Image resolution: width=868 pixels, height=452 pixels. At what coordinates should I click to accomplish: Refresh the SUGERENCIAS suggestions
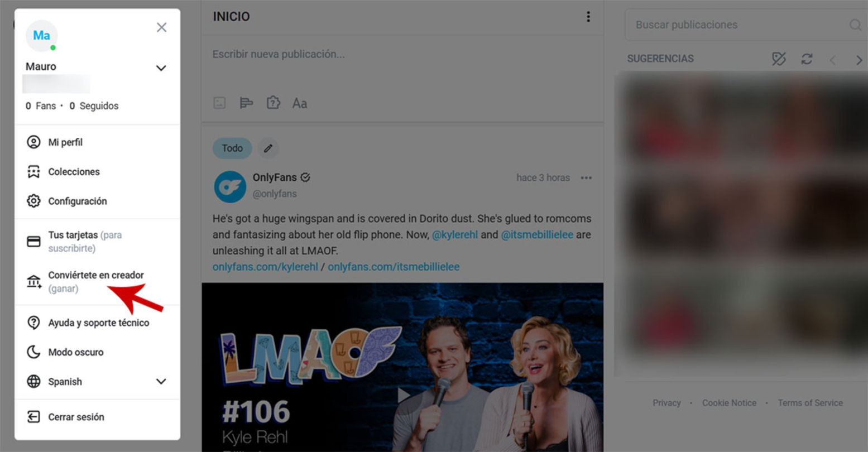pyautogui.click(x=807, y=59)
